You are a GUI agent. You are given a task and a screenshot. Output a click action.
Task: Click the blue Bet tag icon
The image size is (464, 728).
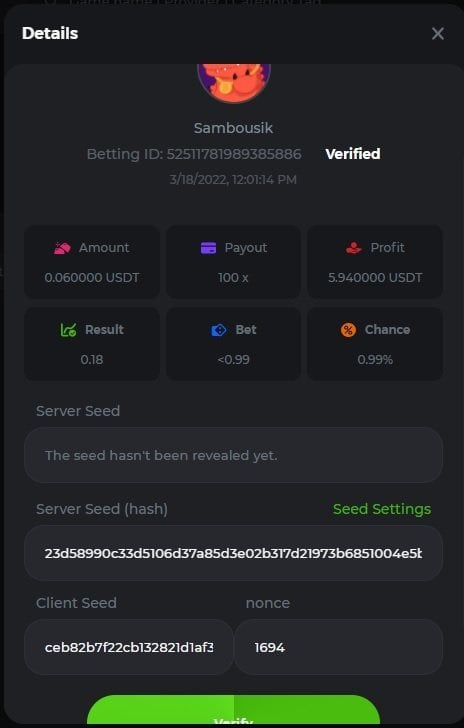point(219,330)
